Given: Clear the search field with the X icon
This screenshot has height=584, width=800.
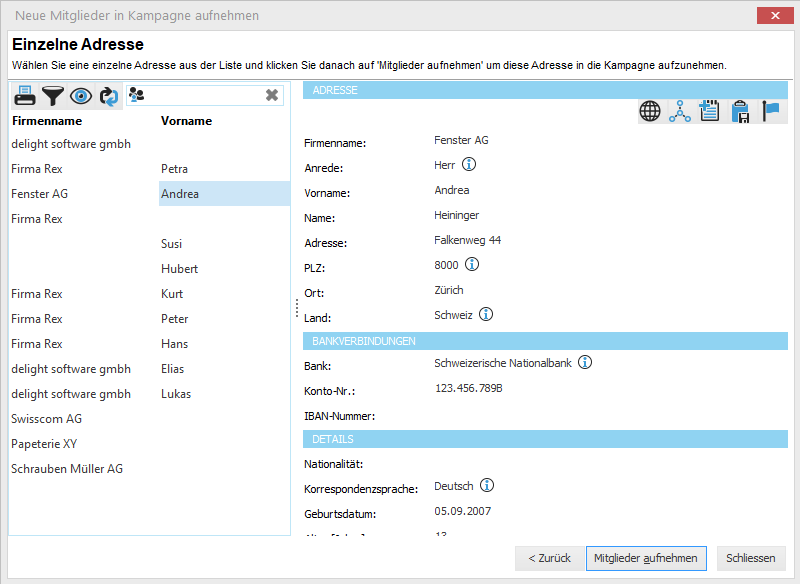Looking at the screenshot, I should (x=270, y=94).
